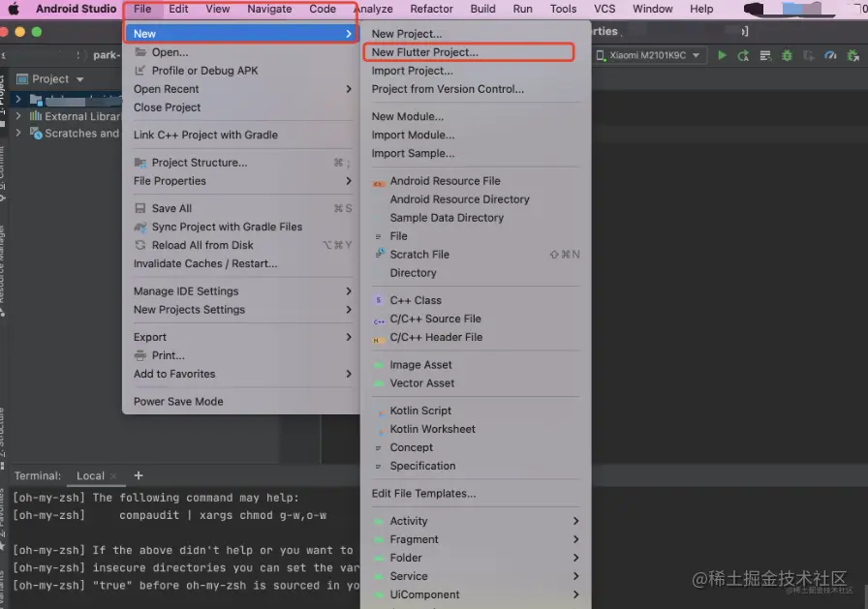Choose New Module...
This screenshot has height=609, width=868.
pos(476,117)
